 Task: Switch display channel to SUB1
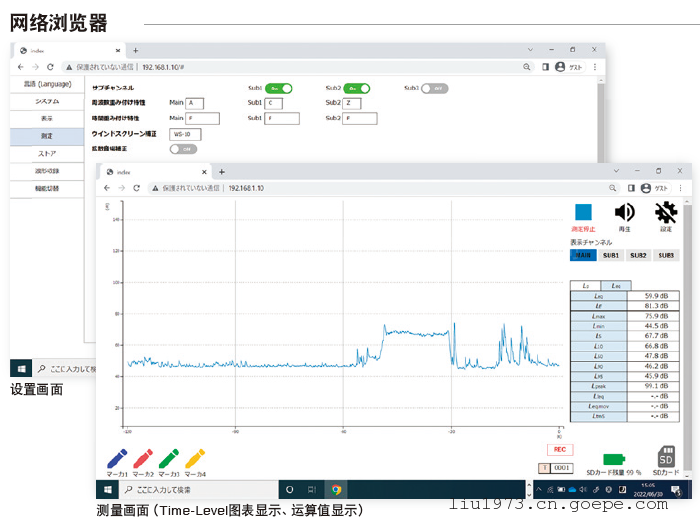(610, 255)
